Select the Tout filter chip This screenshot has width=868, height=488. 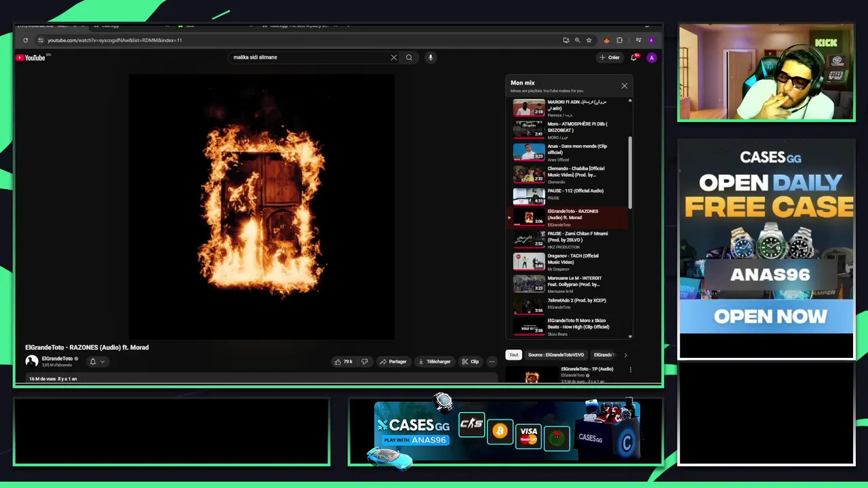tap(513, 354)
